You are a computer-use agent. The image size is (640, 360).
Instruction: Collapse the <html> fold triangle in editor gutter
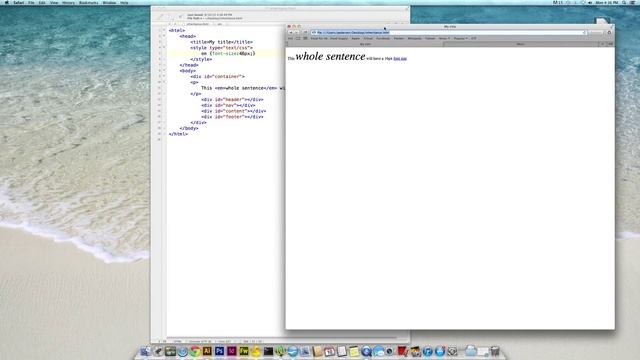click(164, 30)
